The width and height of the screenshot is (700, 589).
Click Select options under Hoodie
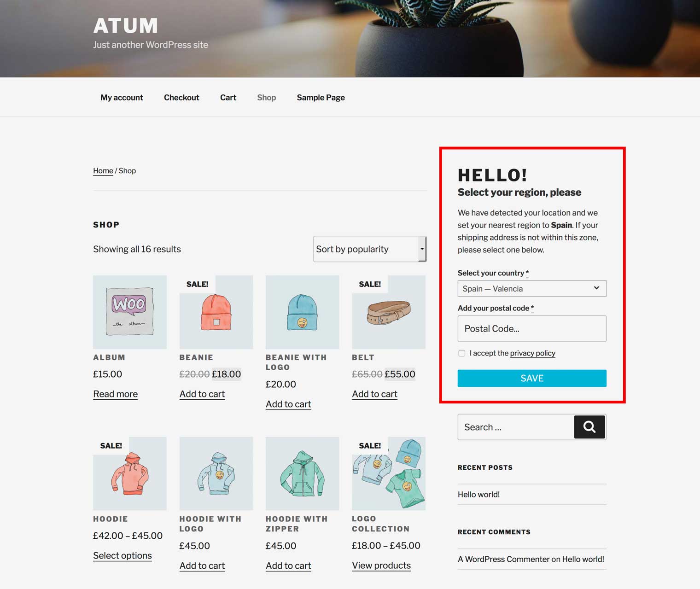pyautogui.click(x=122, y=556)
